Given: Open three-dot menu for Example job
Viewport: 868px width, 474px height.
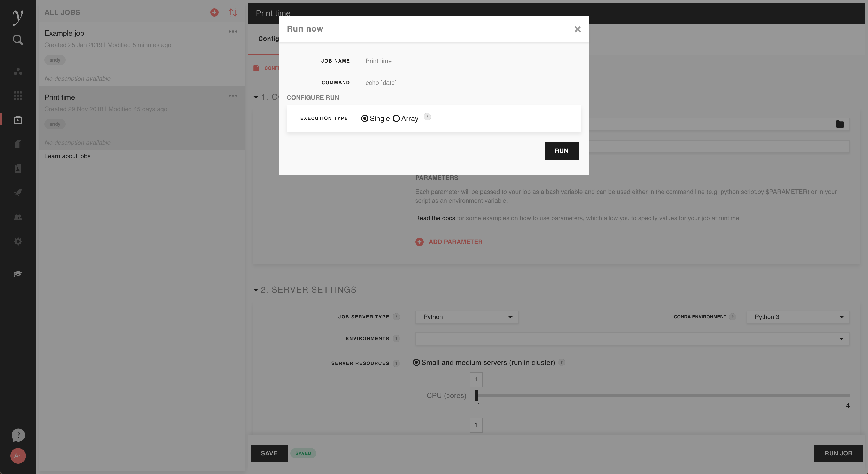Looking at the screenshot, I should point(233,32).
